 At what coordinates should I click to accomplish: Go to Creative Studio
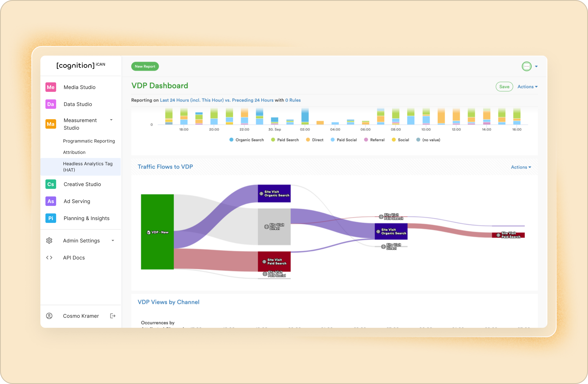(82, 184)
